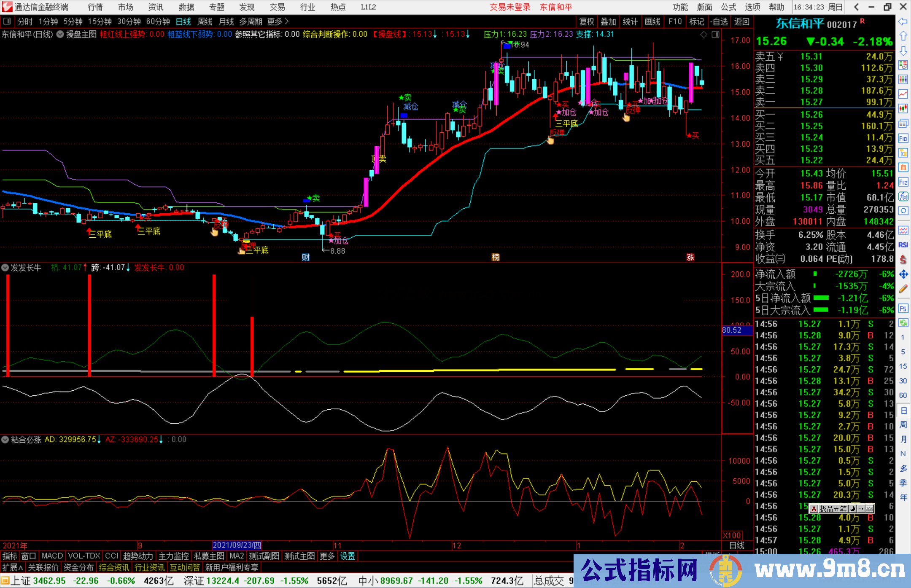Collapse the 扩展 expander at bottom left
The width and height of the screenshot is (911, 588).
13,567
